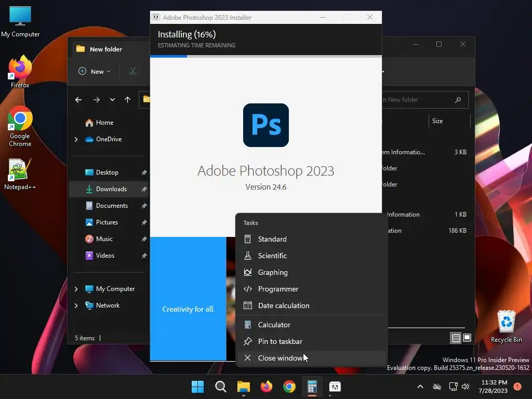Screen dimensions: 532x399
Task: Click the 186 KB file row
Action: [429, 231]
